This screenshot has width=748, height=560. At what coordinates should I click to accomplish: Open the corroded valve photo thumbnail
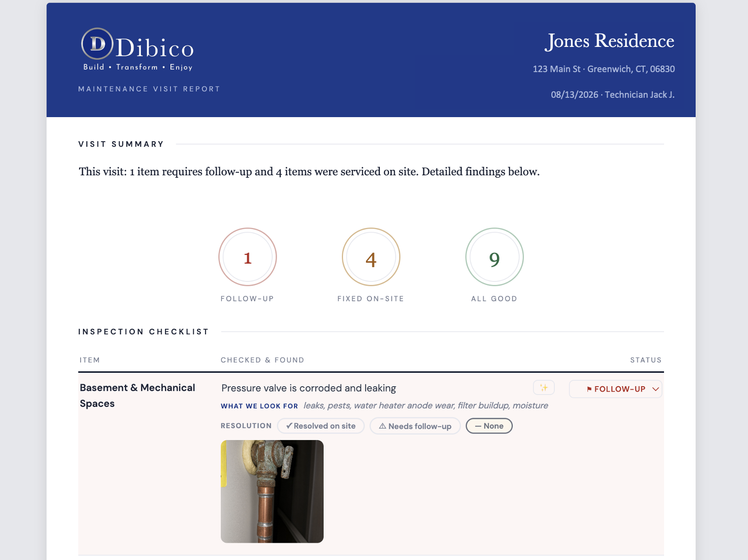[272, 491]
